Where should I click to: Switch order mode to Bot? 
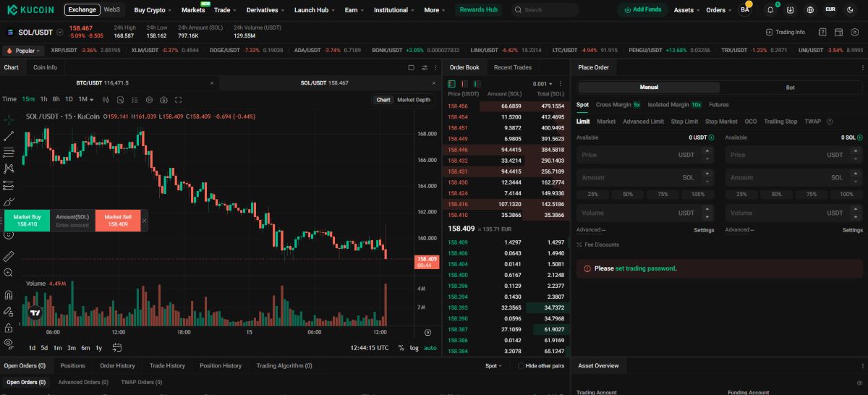pyautogui.click(x=790, y=87)
